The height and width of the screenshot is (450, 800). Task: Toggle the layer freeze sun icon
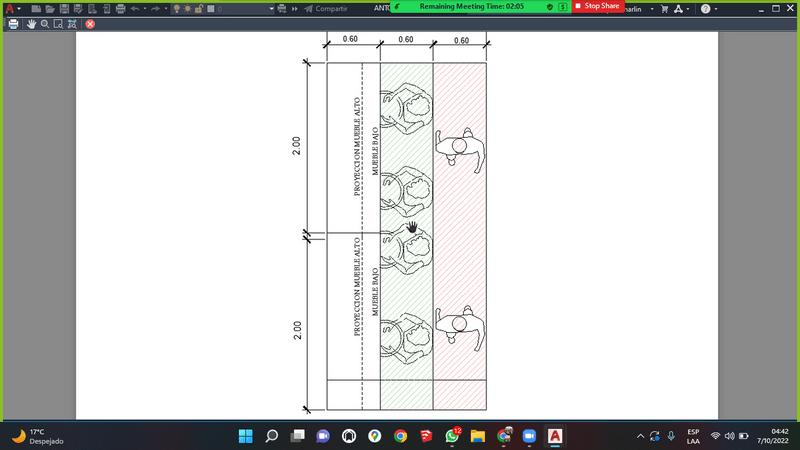click(188, 9)
